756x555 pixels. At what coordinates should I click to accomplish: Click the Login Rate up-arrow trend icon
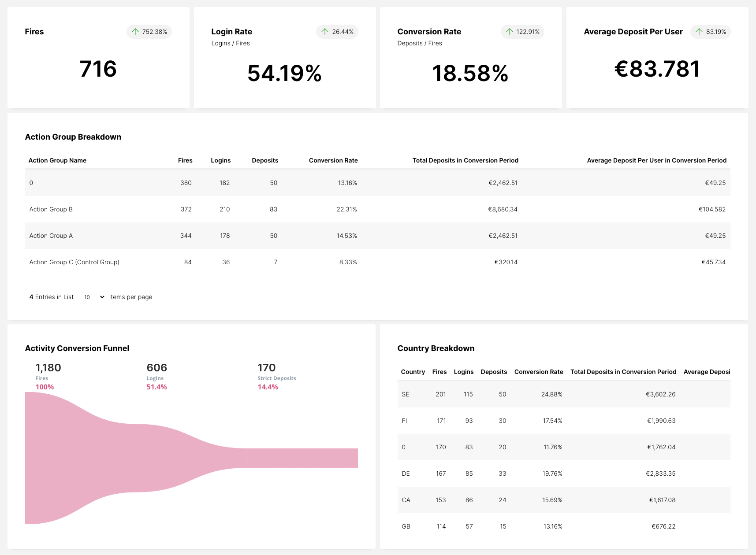325,32
